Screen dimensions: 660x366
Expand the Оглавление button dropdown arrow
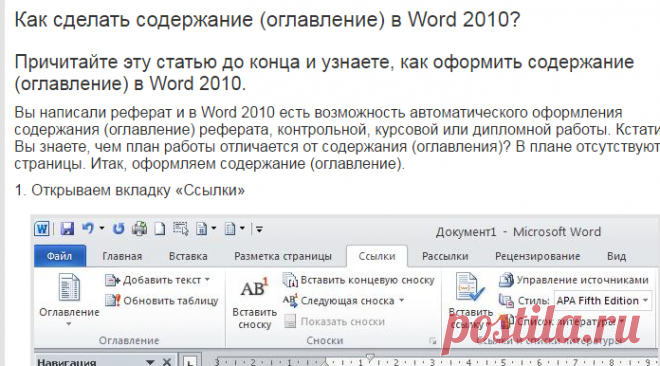69,324
